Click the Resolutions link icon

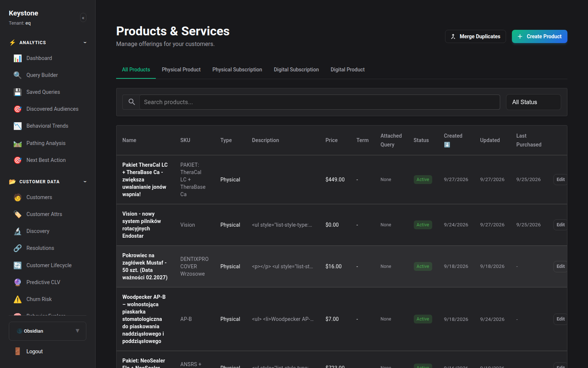click(x=18, y=248)
